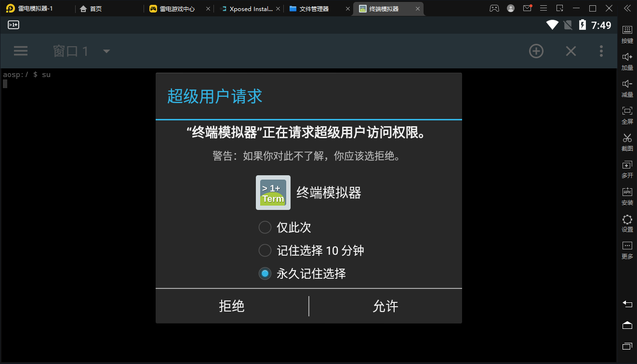Close the current terminal window X
Screen dimensions: 637x364
tap(571, 51)
